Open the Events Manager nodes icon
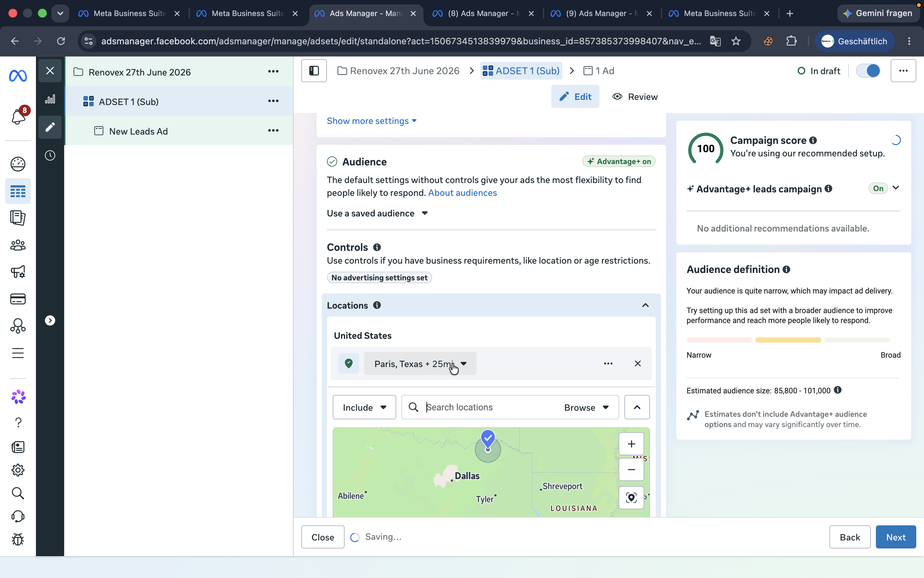924x578 pixels. (x=18, y=326)
